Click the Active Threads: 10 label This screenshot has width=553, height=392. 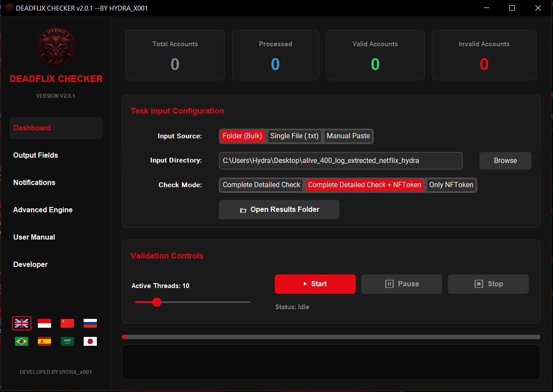click(x=160, y=286)
